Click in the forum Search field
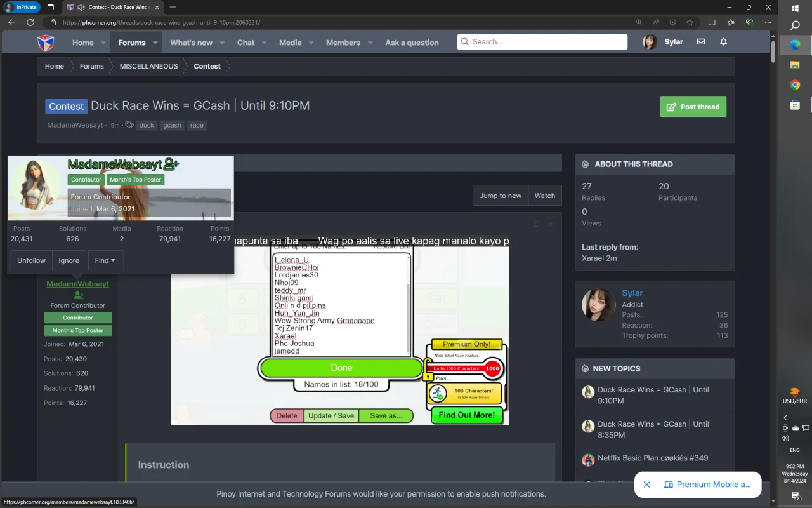Viewport: 812px width, 508px height. 542,42
